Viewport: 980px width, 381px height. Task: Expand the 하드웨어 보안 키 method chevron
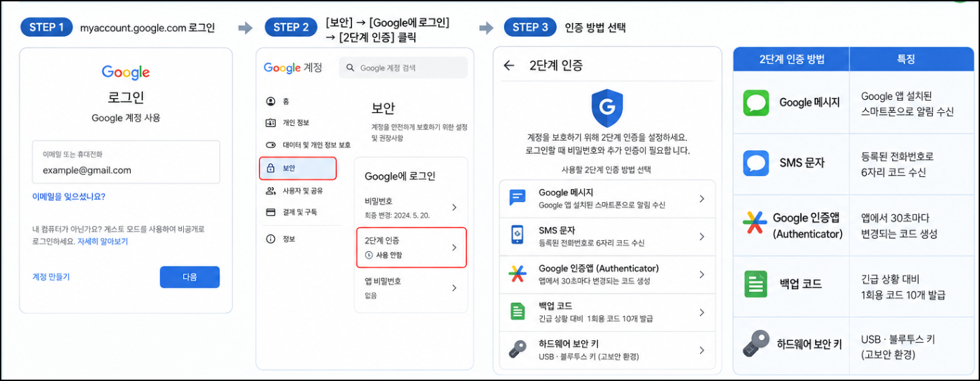(701, 350)
